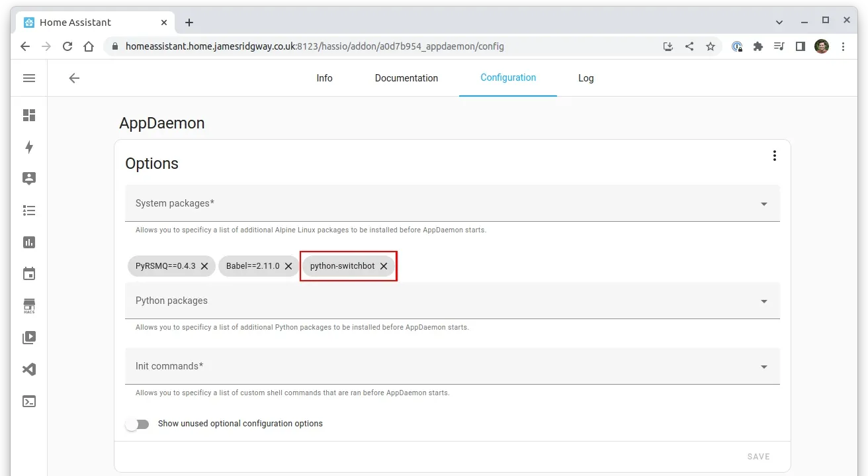Screen dimensions: 868x476
Task: Click the SAVE button
Action: tap(758, 456)
